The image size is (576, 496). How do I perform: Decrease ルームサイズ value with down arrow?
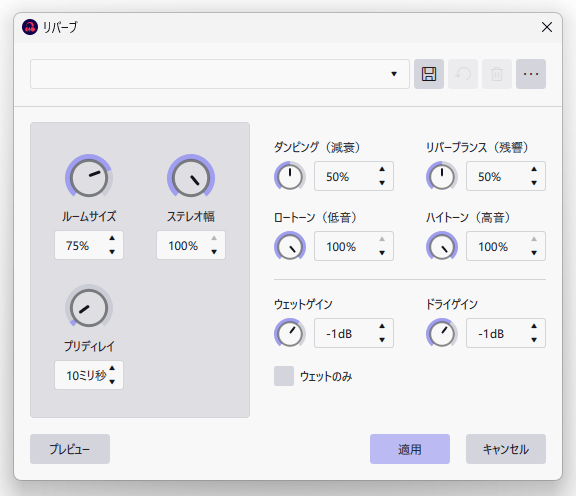[x=112, y=252]
